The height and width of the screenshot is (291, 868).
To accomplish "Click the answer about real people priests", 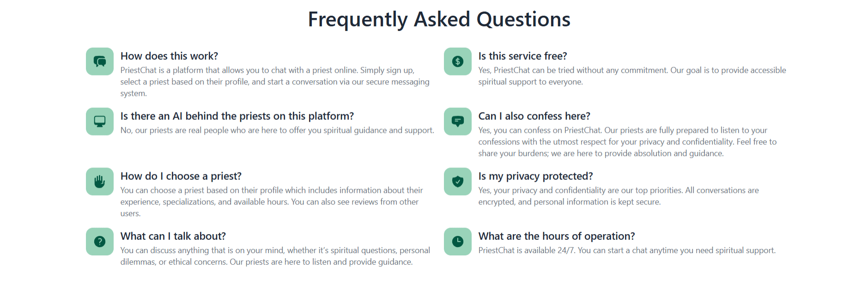I will (277, 130).
